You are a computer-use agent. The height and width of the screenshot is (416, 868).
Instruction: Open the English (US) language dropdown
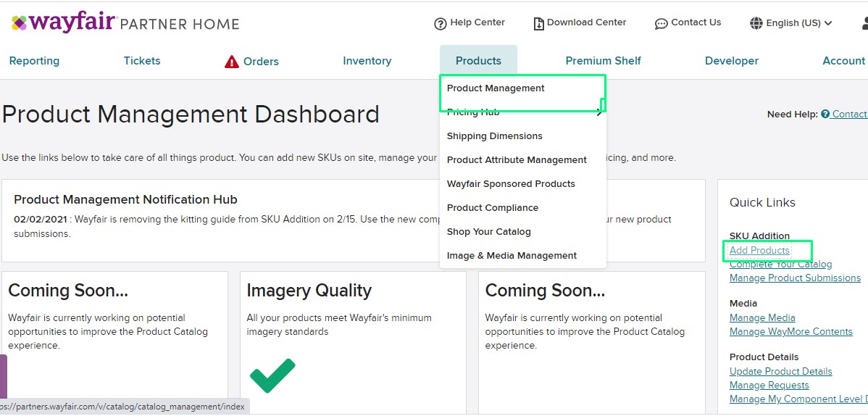coord(791,23)
